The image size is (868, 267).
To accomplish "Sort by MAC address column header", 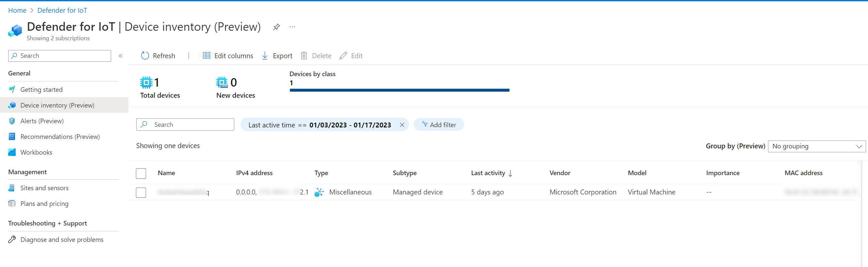I will (803, 173).
